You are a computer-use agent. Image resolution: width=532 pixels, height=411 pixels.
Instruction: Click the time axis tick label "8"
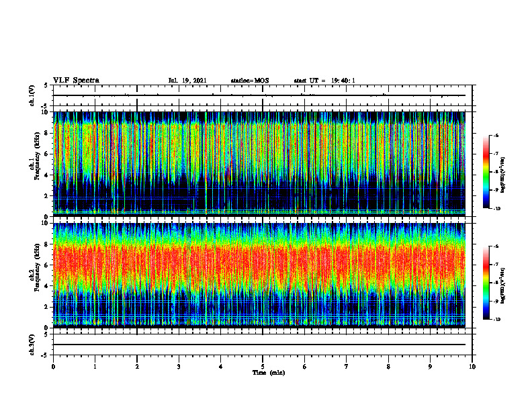(388, 367)
